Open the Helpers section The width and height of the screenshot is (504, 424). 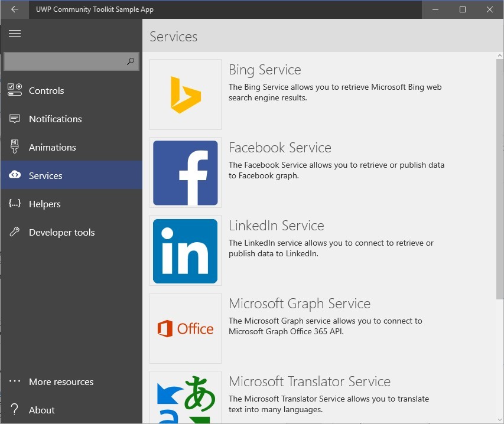point(71,204)
